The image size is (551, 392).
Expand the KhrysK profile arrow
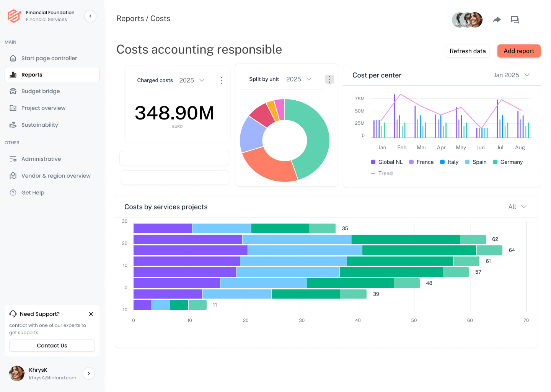89,373
